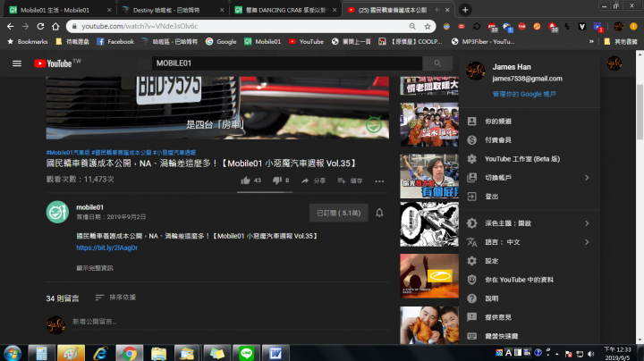Select 登出 to sign out
Image resolution: width=644 pixels, height=361 pixels.
[529, 197]
